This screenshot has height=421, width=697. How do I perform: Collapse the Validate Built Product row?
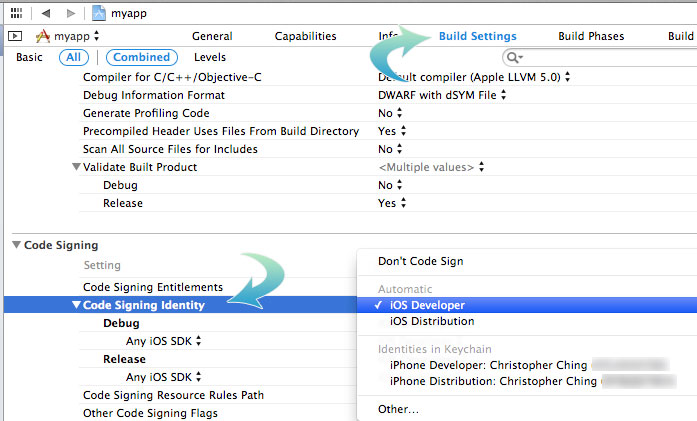point(76,167)
